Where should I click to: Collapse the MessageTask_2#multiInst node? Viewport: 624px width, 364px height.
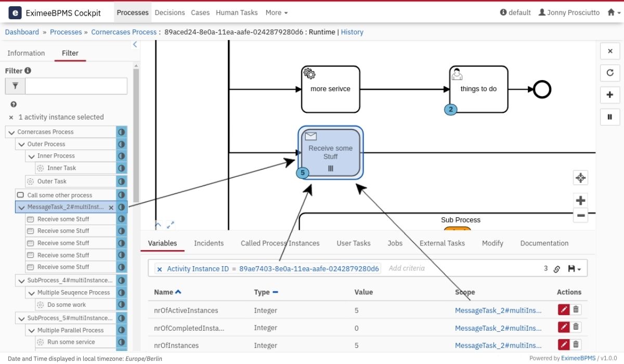point(21,207)
